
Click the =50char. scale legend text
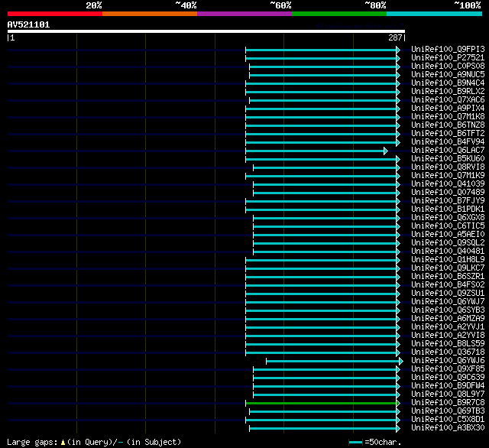point(383,442)
